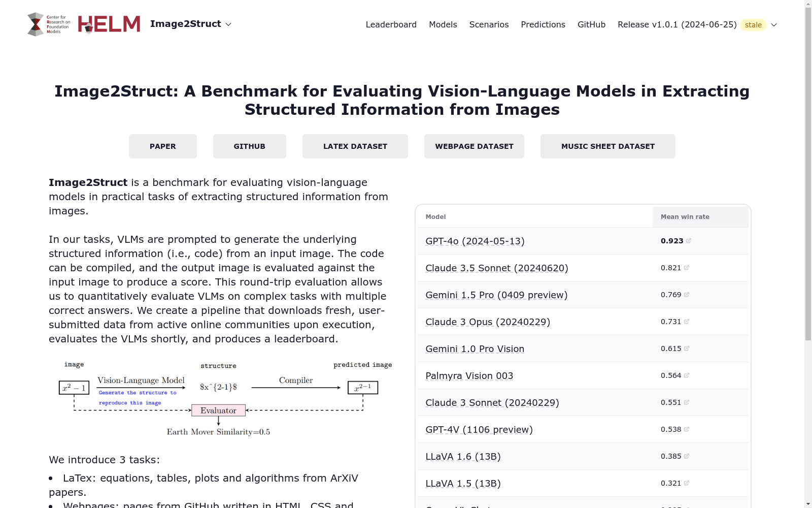Open external link icon next to 0.551

(687, 402)
